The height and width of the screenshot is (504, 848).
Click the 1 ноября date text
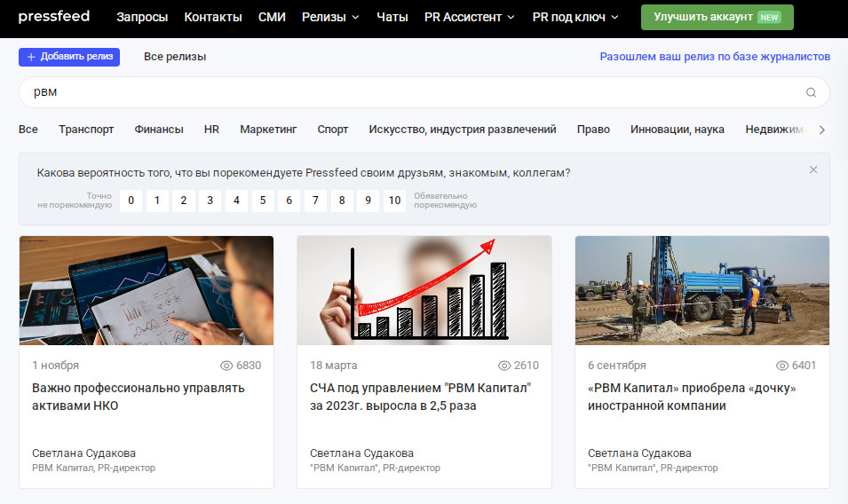(x=55, y=366)
